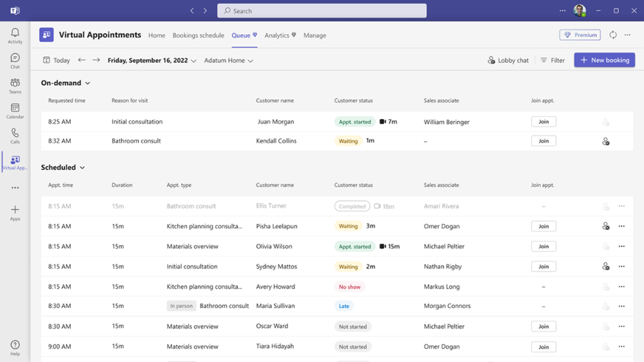Open Calls in the left sidebar

tap(15, 136)
